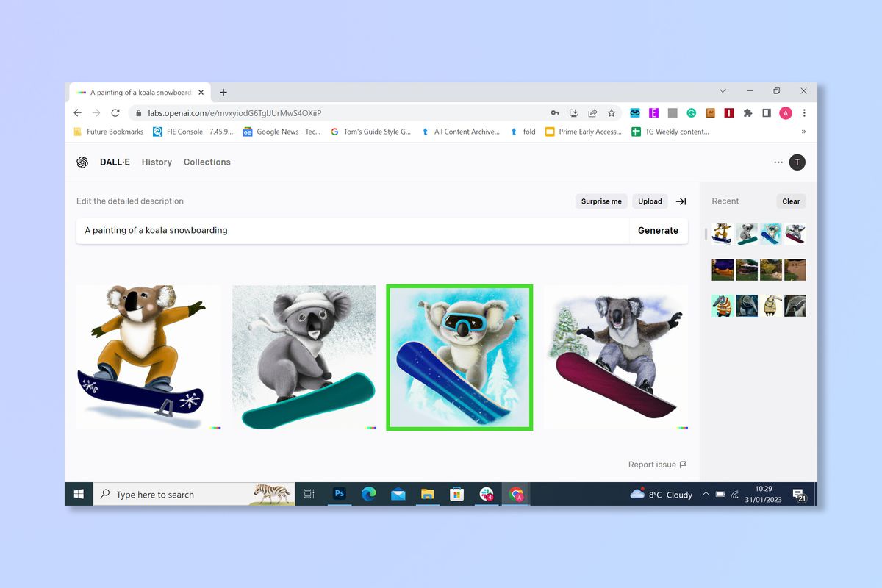
Task: Click the Surprise me button
Action: [601, 201]
